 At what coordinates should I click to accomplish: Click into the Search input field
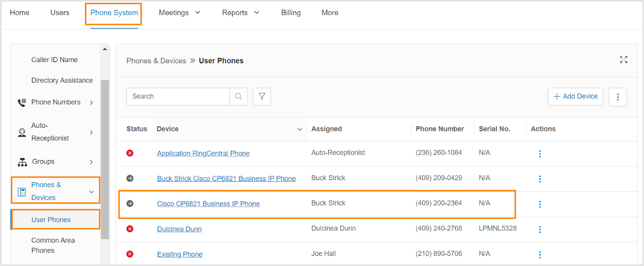[x=178, y=97]
